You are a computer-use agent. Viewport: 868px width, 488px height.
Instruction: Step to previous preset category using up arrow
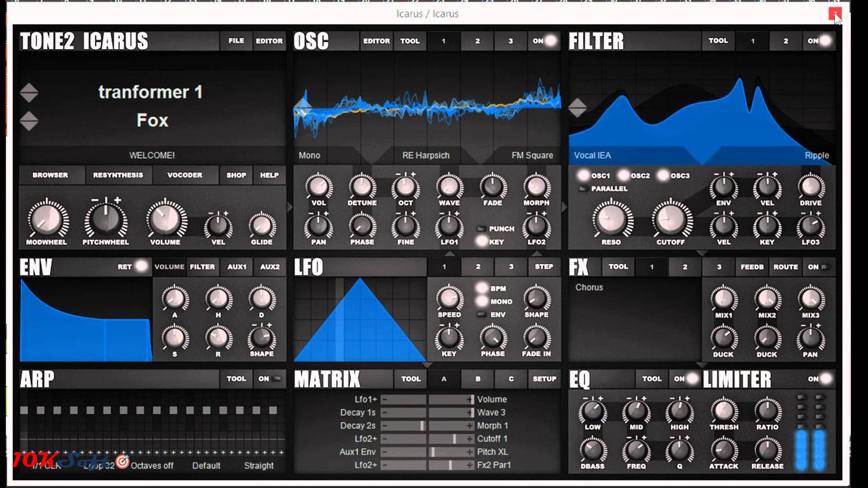click(x=29, y=88)
